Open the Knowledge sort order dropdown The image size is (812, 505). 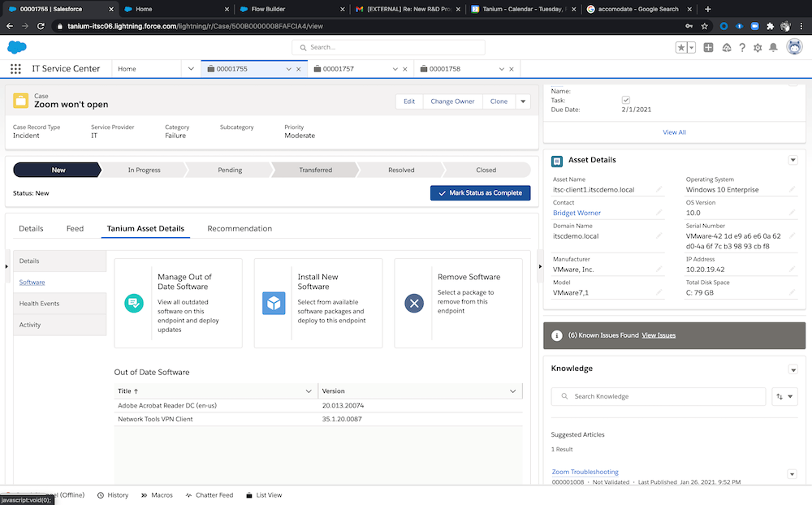pyautogui.click(x=784, y=396)
